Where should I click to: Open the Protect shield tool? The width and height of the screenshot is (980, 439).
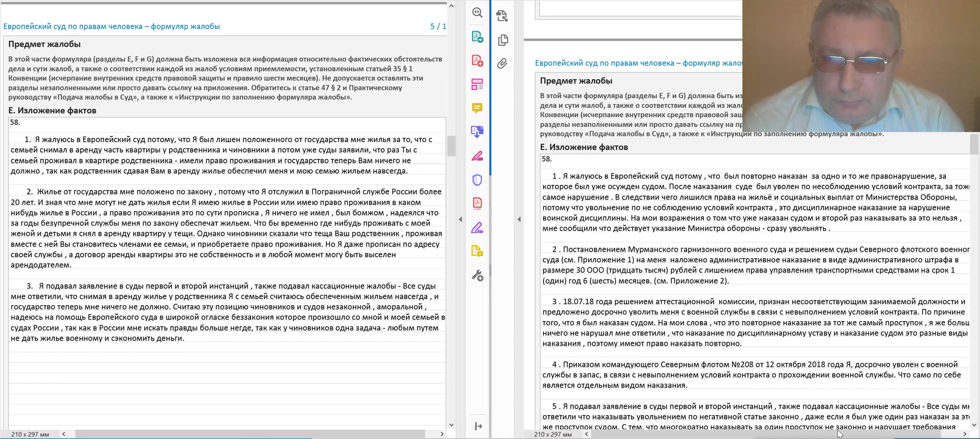[477, 180]
